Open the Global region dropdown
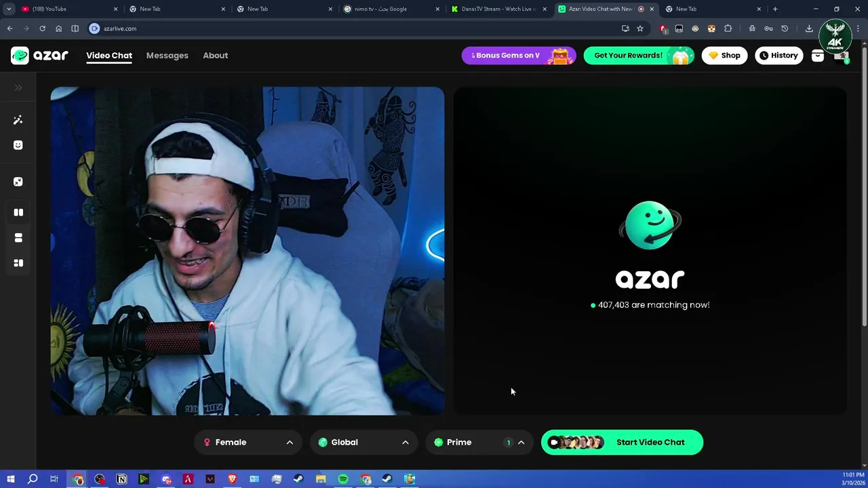This screenshot has height=488, width=868. pyautogui.click(x=363, y=443)
